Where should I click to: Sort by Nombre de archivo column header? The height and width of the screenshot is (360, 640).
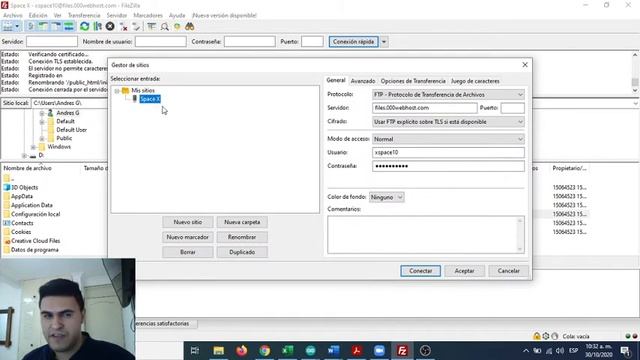click(x=27, y=168)
